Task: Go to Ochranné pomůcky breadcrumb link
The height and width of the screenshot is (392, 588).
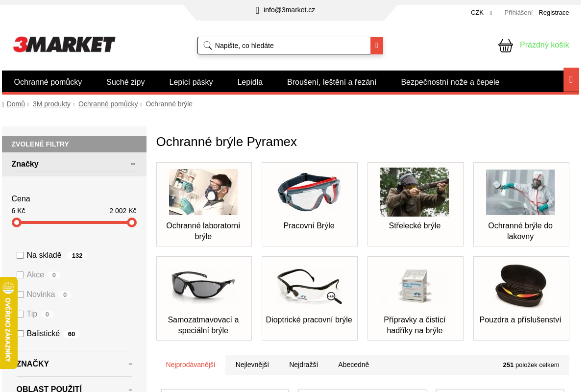Action: pos(108,104)
